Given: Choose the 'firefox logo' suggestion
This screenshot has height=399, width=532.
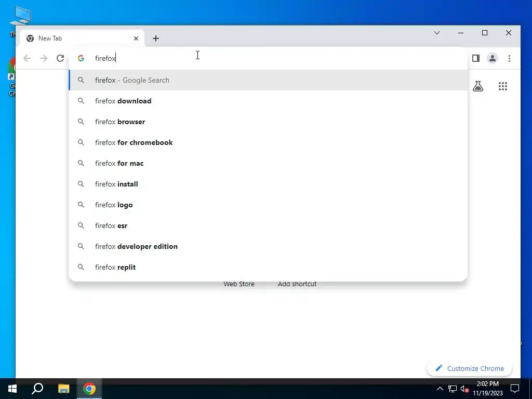Looking at the screenshot, I should [268, 205].
